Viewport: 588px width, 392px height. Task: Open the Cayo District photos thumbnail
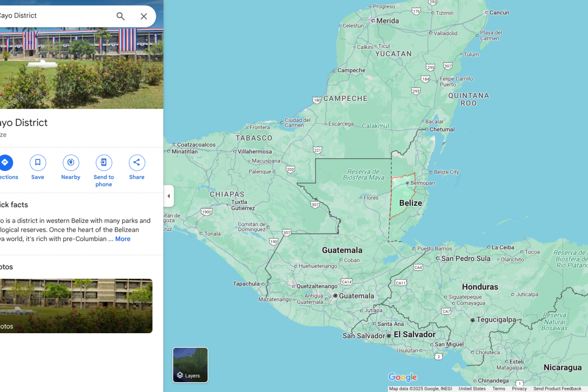76,306
